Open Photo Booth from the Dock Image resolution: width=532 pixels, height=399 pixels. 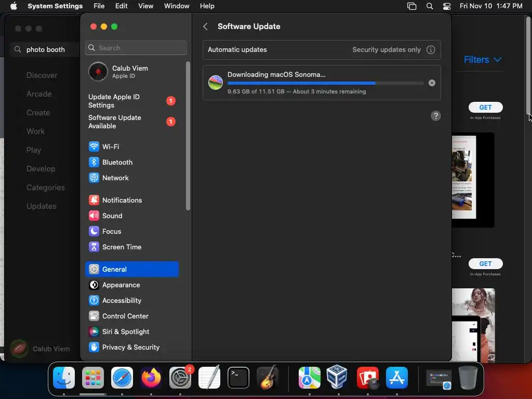(x=368, y=378)
